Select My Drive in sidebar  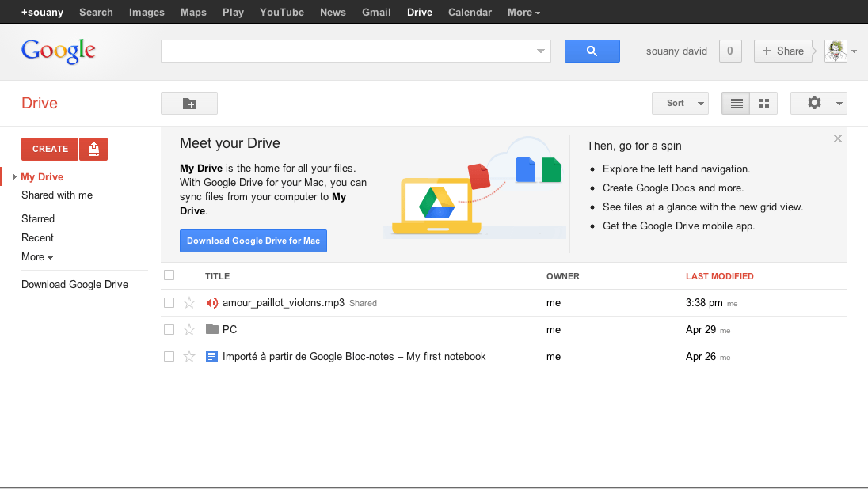point(42,177)
